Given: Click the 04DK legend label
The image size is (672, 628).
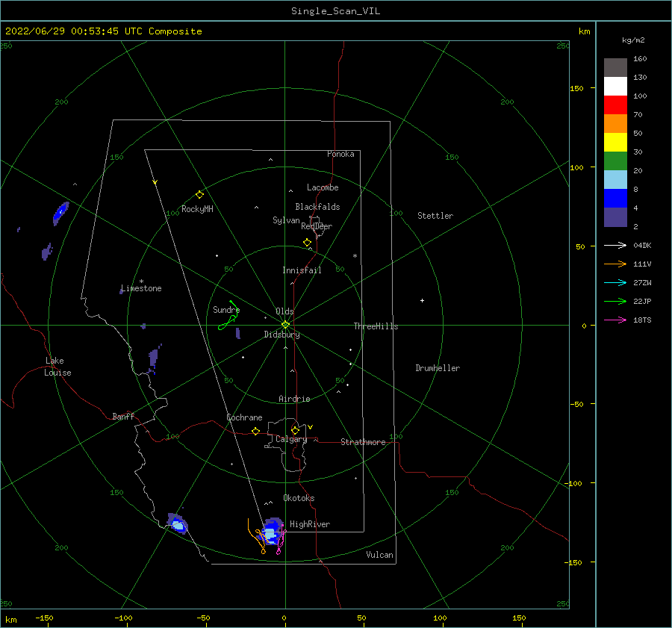Looking at the screenshot, I should coord(642,245).
